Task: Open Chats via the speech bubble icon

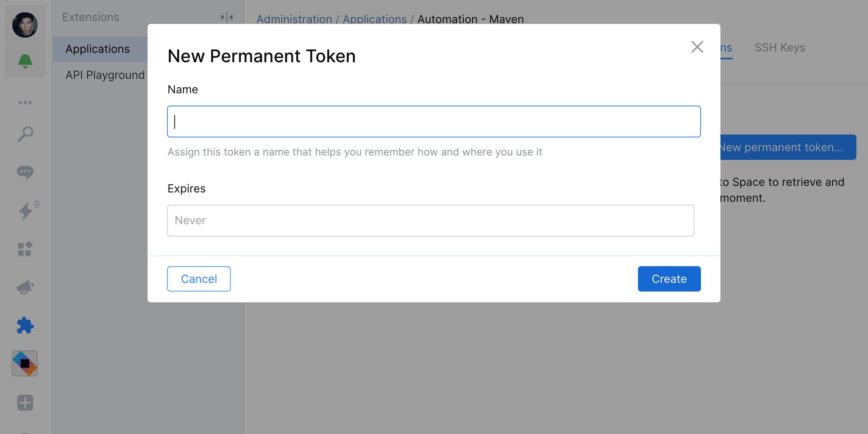Action: (x=25, y=172)
